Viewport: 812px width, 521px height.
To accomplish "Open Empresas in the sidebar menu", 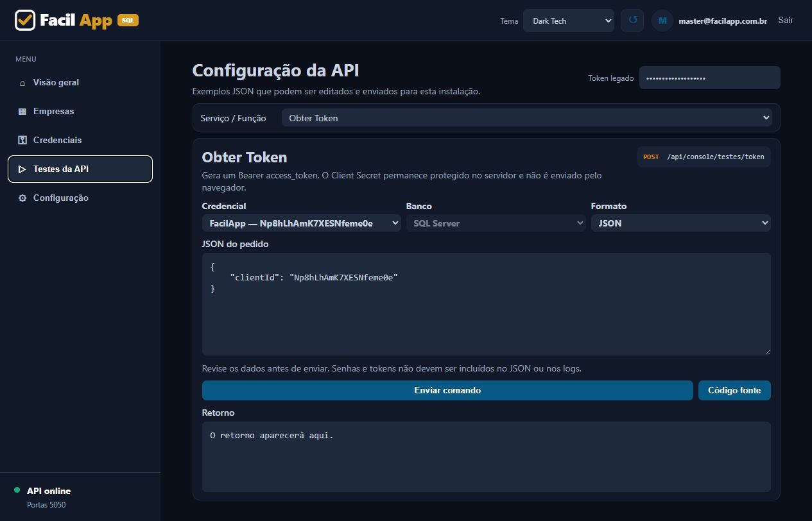I will [80, 112].
